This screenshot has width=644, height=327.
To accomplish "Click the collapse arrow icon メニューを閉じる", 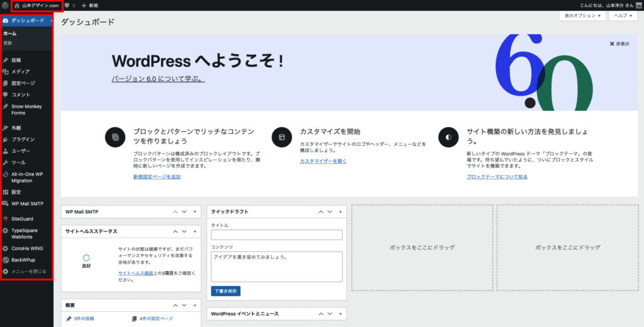I will [x=5, y=272].
